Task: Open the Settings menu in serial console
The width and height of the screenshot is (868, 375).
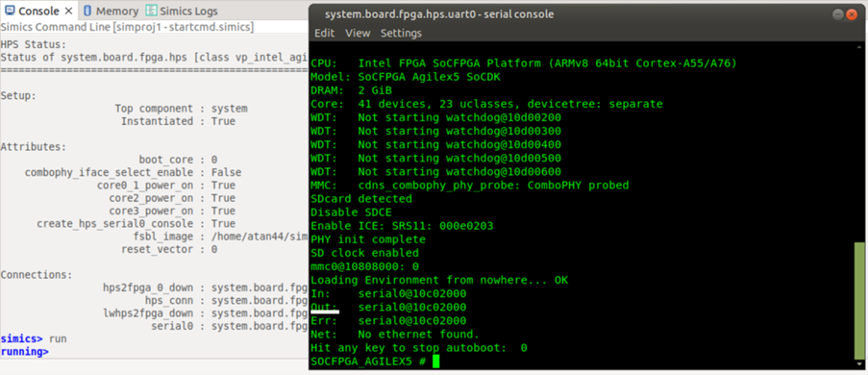Action: 402,34
